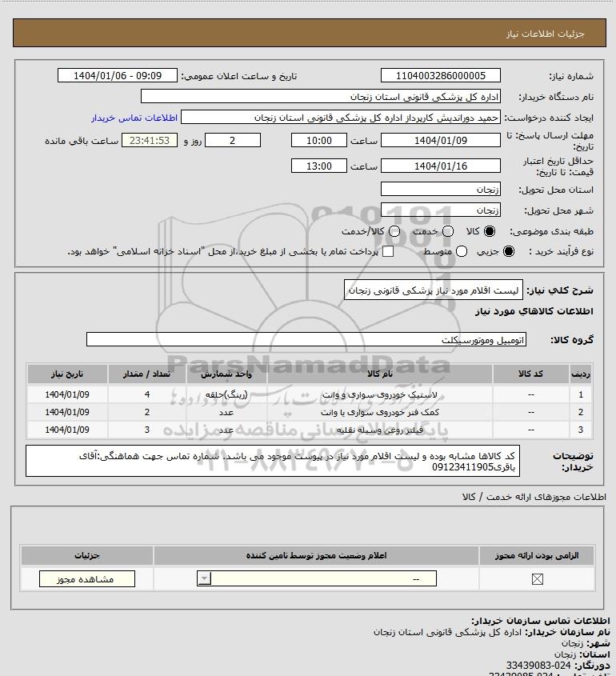Select row کمک فنر خودروی سواری یا وانت
The image size is (616, 676).
(x=310, y=412)
